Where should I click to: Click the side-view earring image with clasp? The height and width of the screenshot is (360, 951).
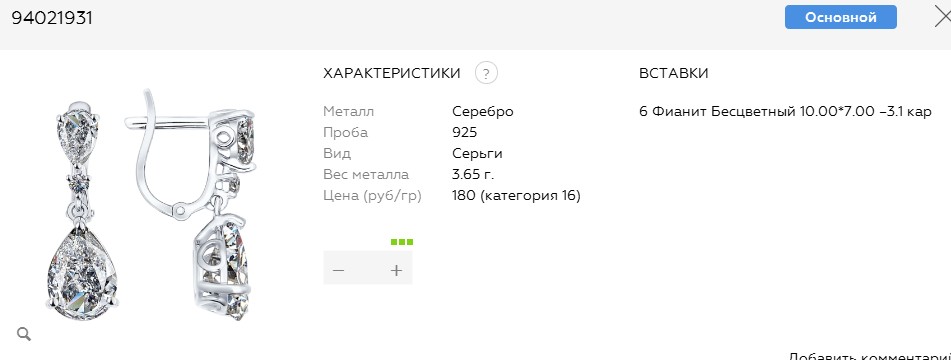coord(192,205)
